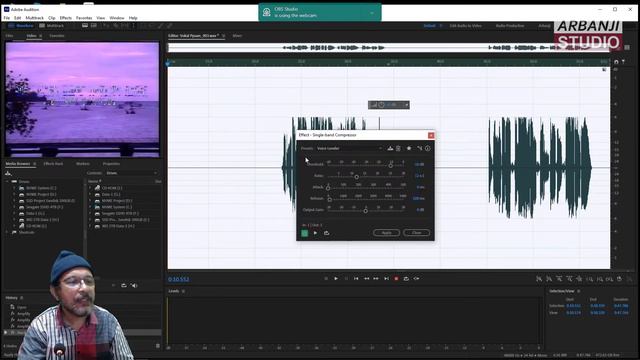Click the Threshold value field
This screenshot has height=360, width=640.
[x=419, y=164]
